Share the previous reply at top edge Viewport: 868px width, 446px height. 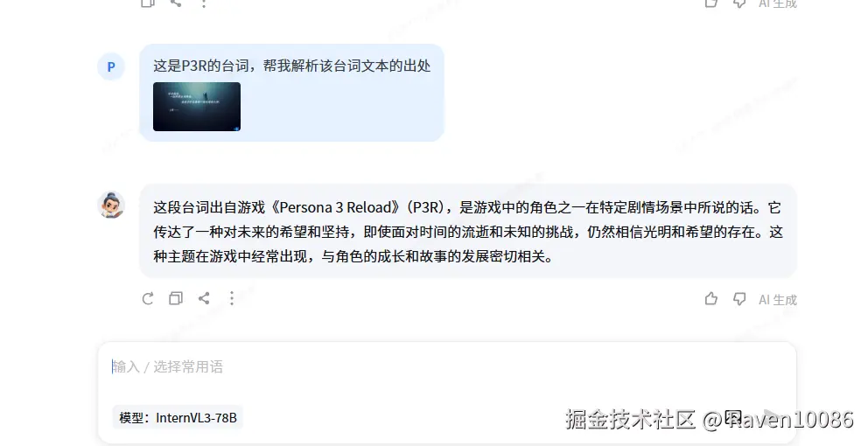pos(176,3)
